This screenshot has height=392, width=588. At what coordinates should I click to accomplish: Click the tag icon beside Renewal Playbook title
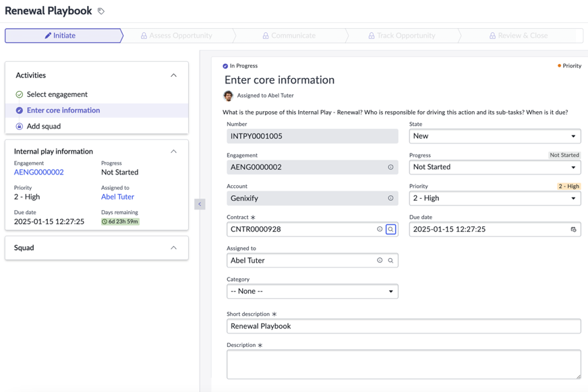101,11
